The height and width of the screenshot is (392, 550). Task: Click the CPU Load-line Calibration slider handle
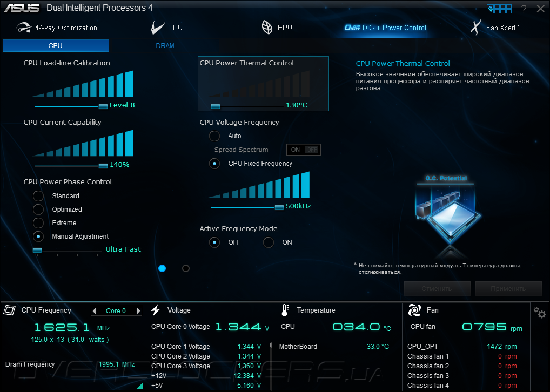[x=103, y=106]
